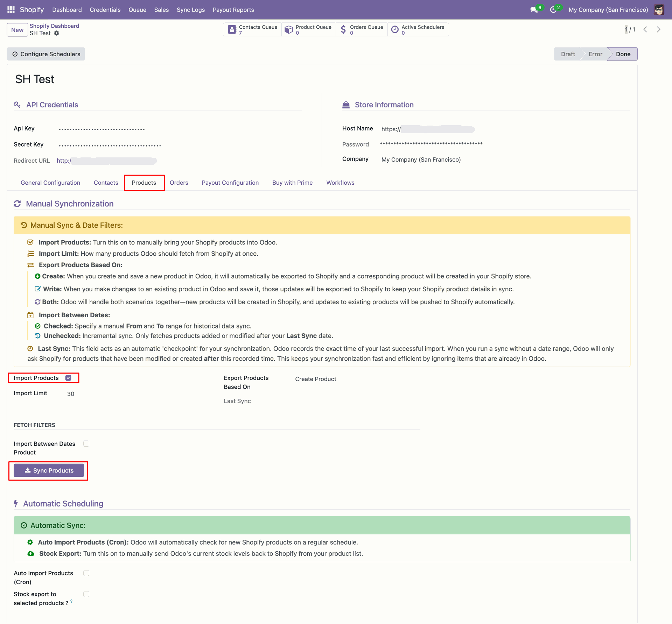Screen dimensions: 672x624
Task: Open the Dashboard menu
Action: 67,10
